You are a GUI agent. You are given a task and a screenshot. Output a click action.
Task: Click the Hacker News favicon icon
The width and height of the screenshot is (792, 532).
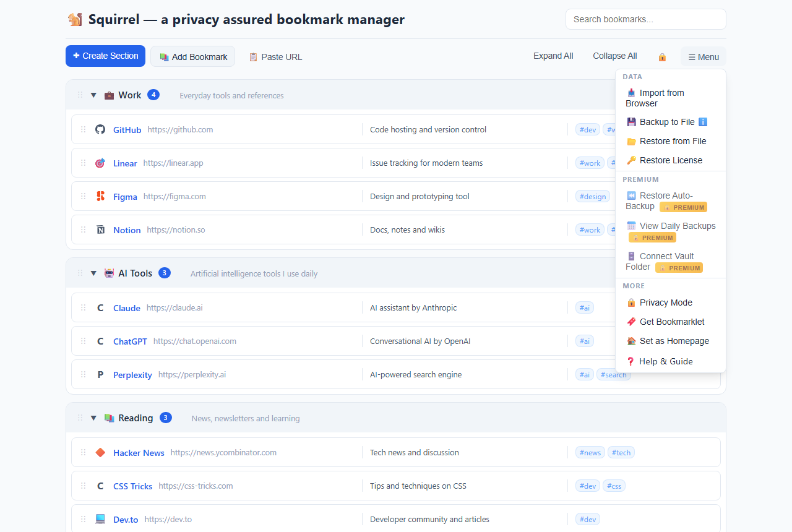pos(100,452)
